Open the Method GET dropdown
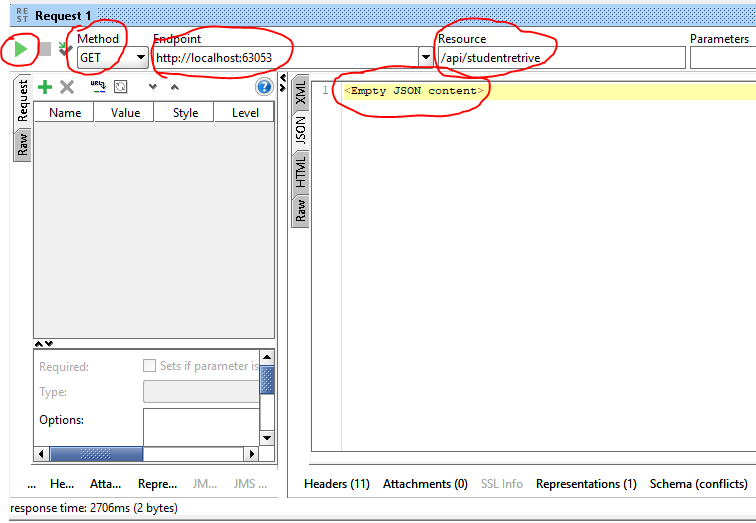This screenshot has width=756, height=523. coord(112,58)
